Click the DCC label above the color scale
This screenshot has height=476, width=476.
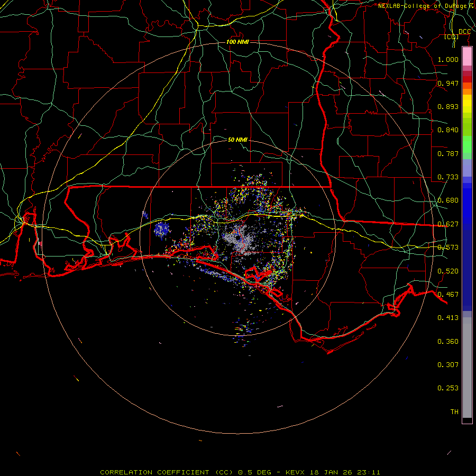click(464, 32)
